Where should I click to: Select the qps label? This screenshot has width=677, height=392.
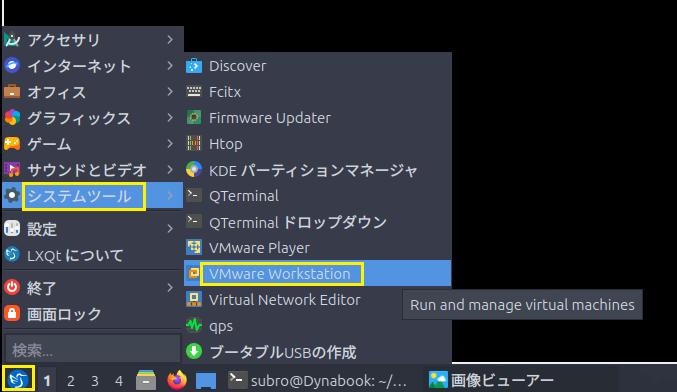click(221, 326)
